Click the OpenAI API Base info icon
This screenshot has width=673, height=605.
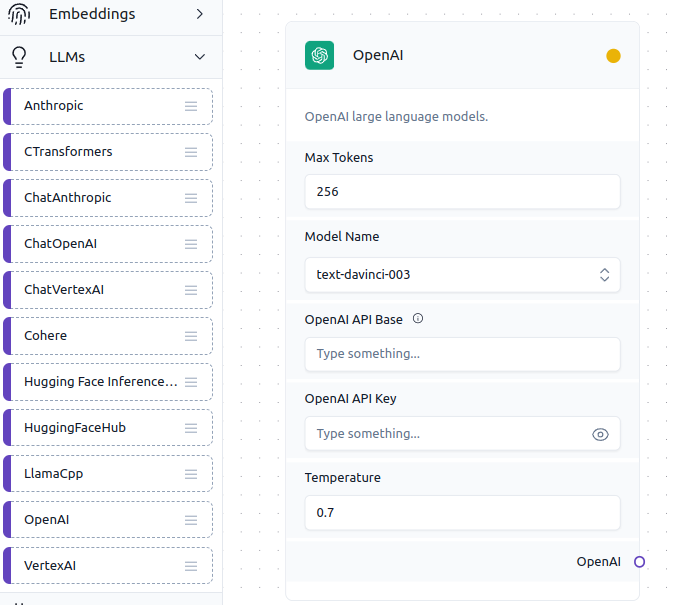coord(418,319)
